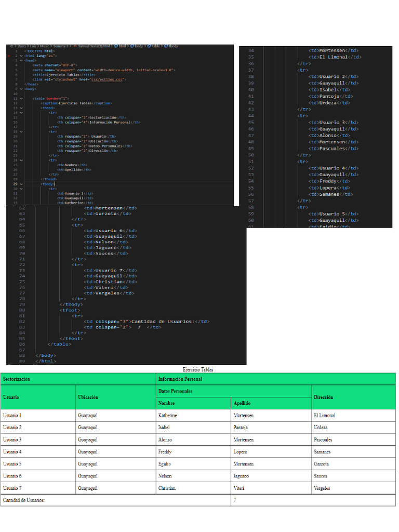Click the body symbol icon in breadcrumb
The width and height of the screenshot is (399, 532).
132,46
